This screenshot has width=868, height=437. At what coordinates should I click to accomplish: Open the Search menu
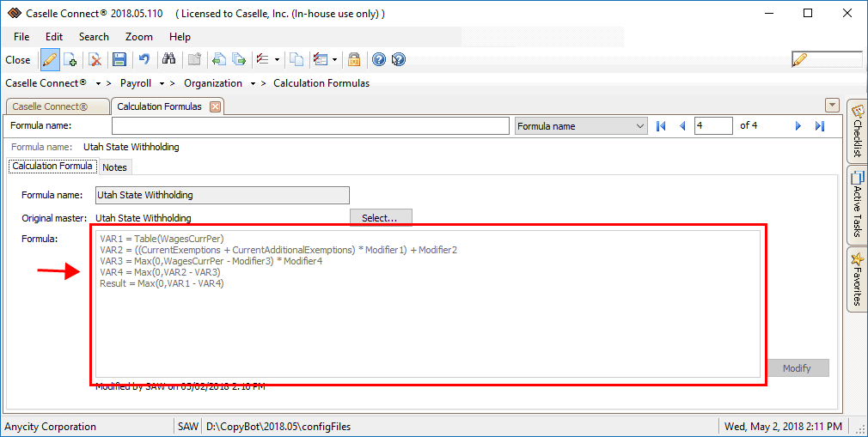[94, 37]
